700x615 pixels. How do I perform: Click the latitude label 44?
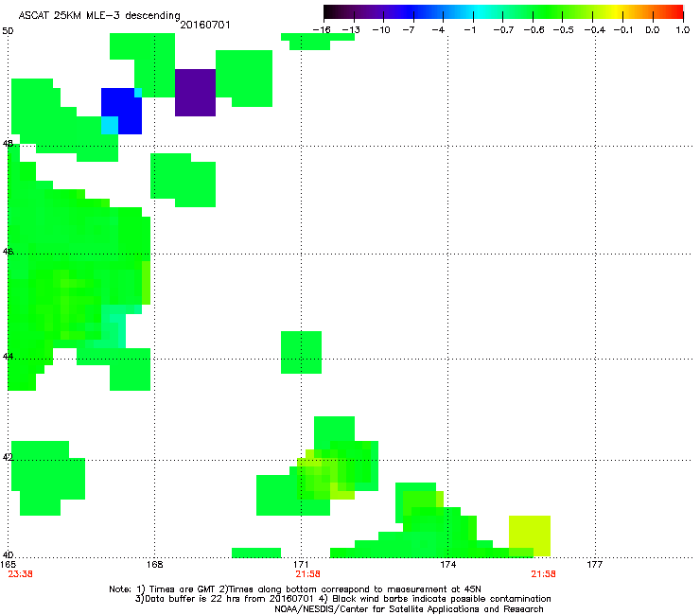(8, 357)
